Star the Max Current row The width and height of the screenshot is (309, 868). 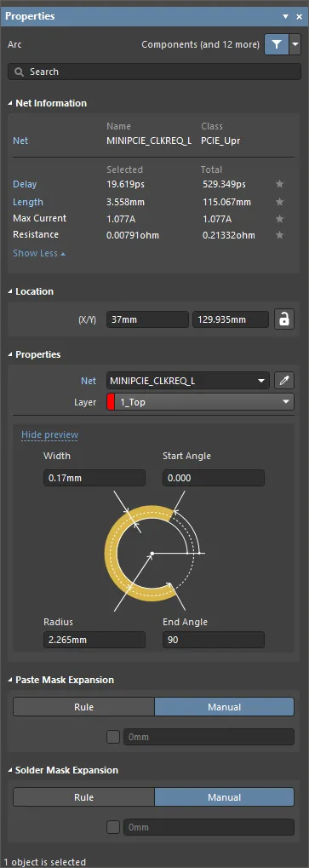pos(280,219)
